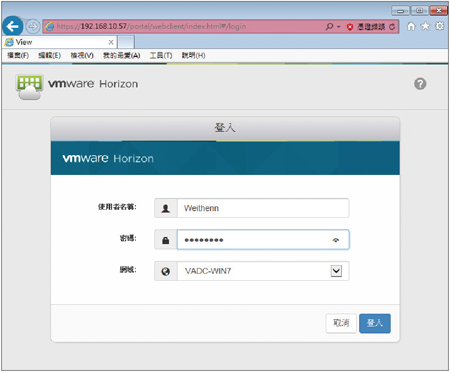Open the 編輯(E) menu
Image resolution: width=450 pixels, height=372 pixels.
click(x=49, y=55)
